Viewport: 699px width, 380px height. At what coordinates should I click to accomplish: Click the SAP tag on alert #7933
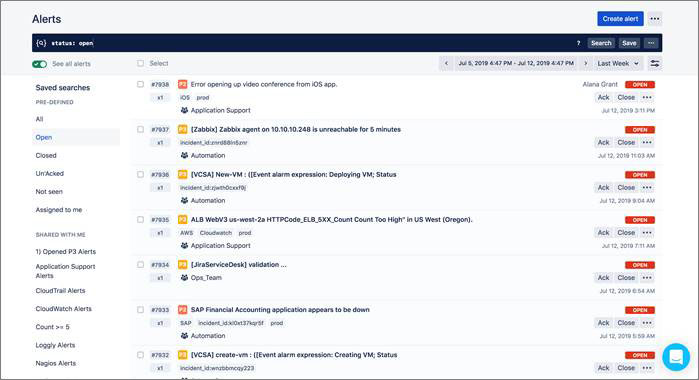pyautogui.click(x=185, y=323)
